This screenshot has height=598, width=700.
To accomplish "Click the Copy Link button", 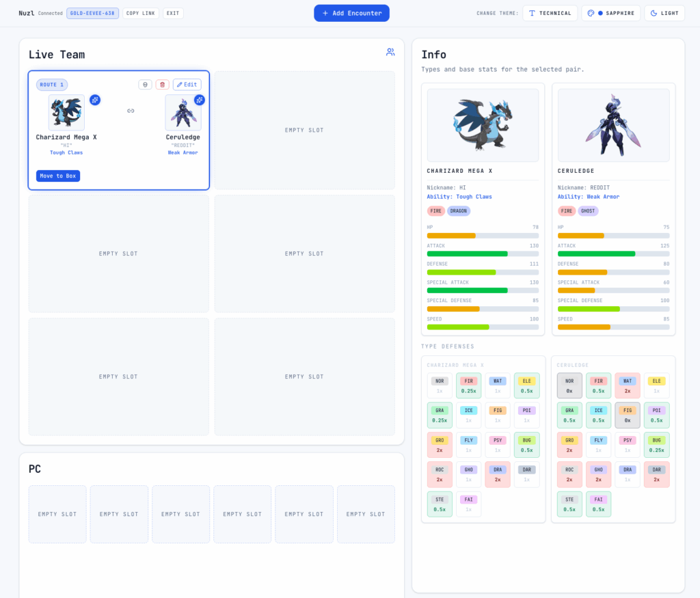I will tap(140, 13).
